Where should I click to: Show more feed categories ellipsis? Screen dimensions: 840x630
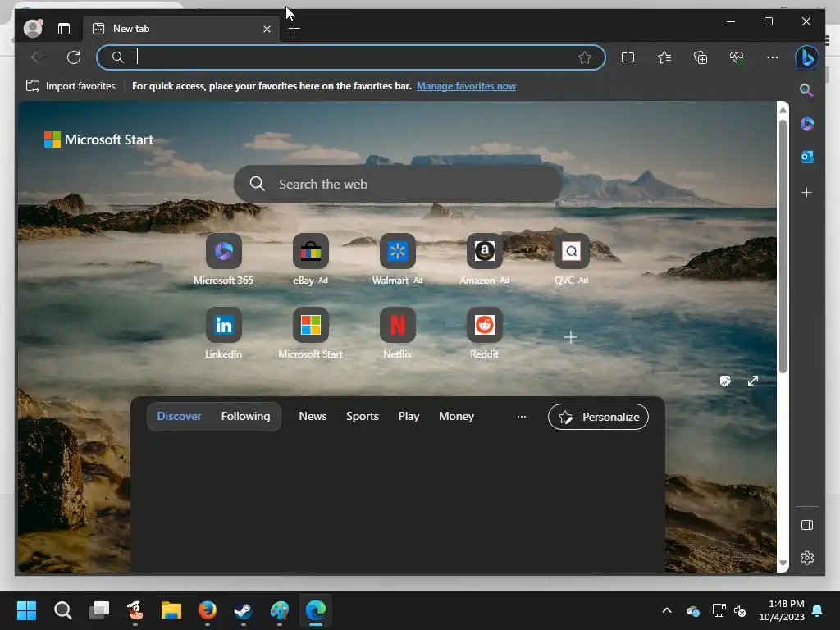pos(521,416)
